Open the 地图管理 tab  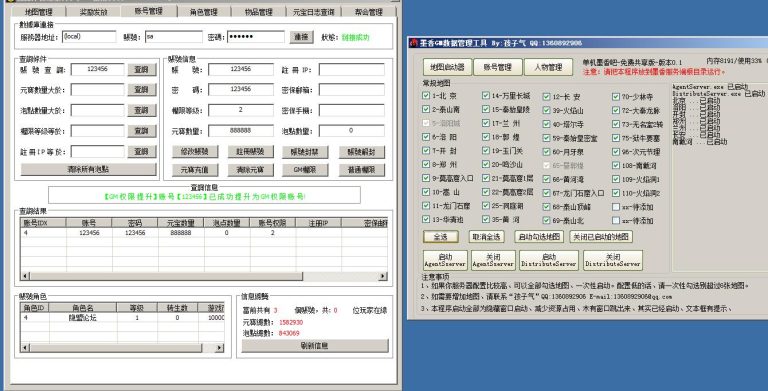tap(38, 12)
